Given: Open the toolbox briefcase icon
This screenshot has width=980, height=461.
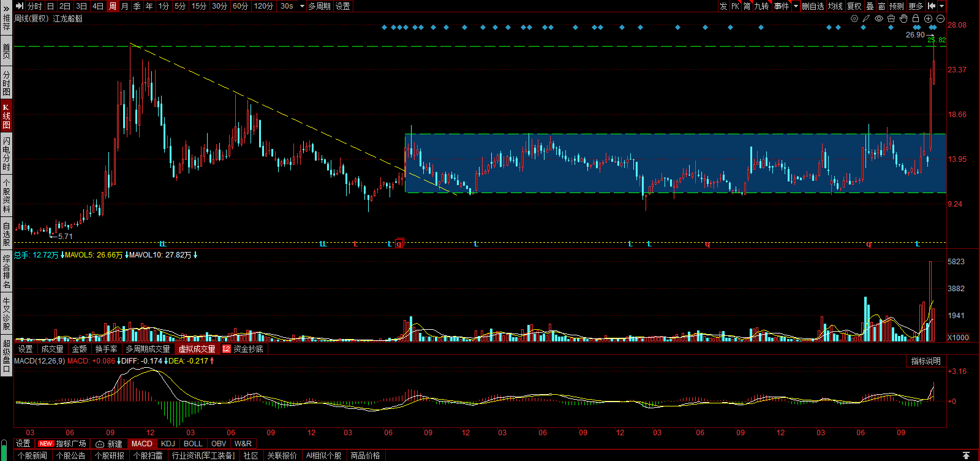Looking at the screenshot, I should tap(891, 18).
